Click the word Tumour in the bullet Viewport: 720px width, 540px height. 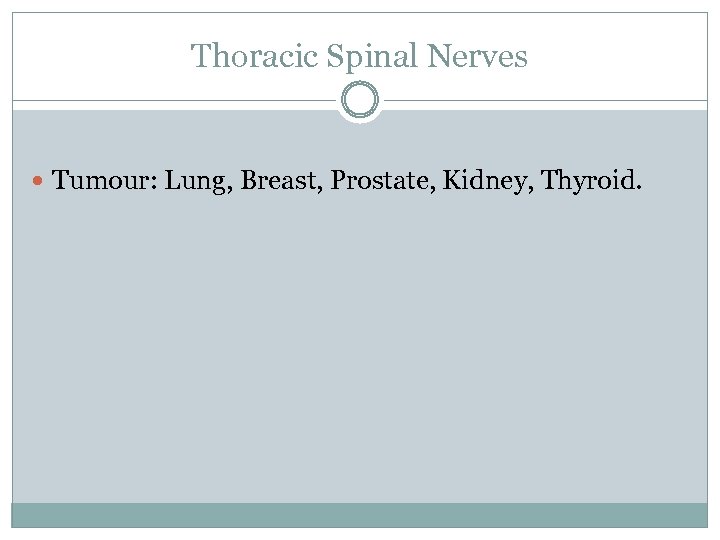coord(102,180)
